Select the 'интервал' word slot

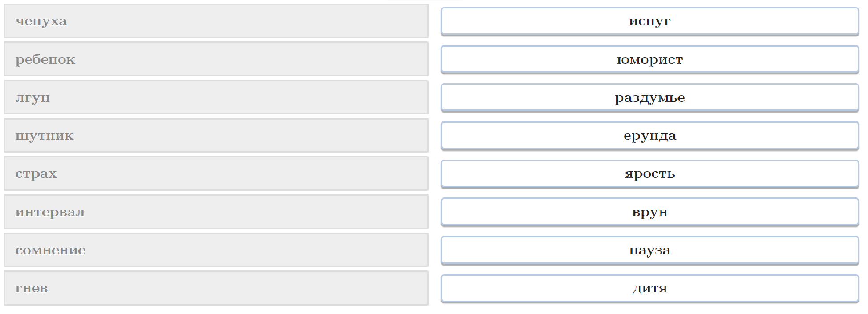216,212
